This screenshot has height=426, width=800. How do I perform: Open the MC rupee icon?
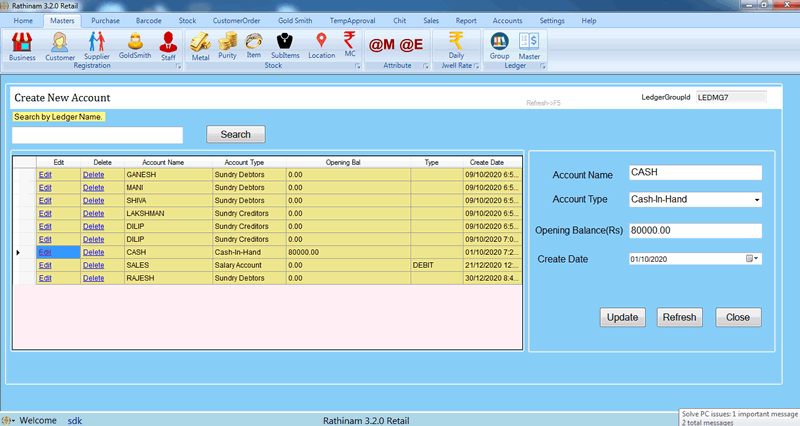349,44
